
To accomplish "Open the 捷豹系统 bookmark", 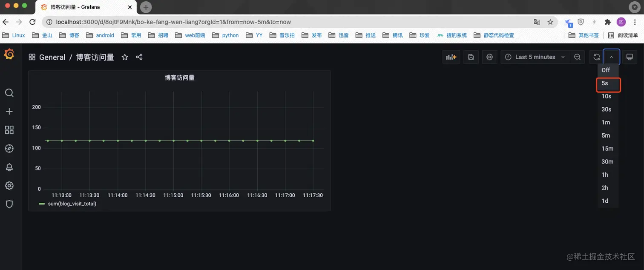I will click(452, 35).
